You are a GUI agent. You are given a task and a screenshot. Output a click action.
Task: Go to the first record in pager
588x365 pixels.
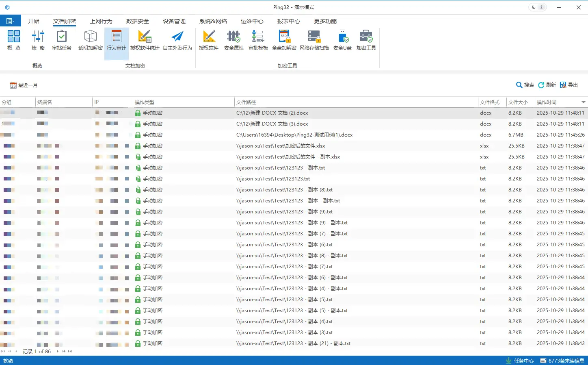[x=3, y=351]
